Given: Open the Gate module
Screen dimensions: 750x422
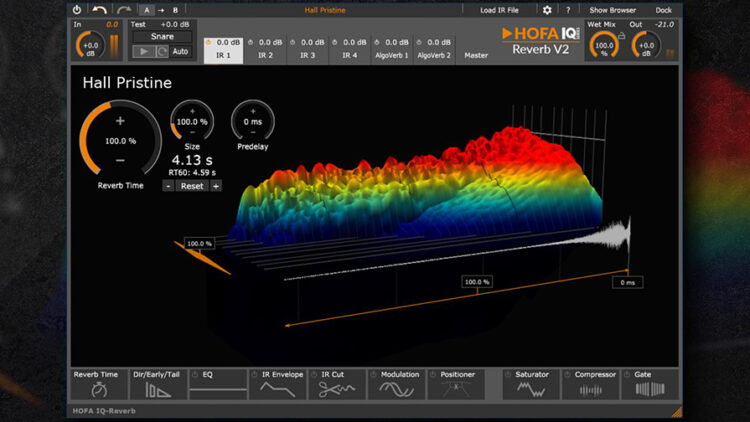Looking at the screenshot, I should (x=650, y=384).
